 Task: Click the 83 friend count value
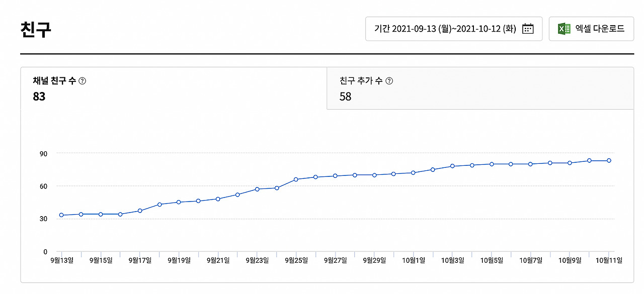(39, 96)
